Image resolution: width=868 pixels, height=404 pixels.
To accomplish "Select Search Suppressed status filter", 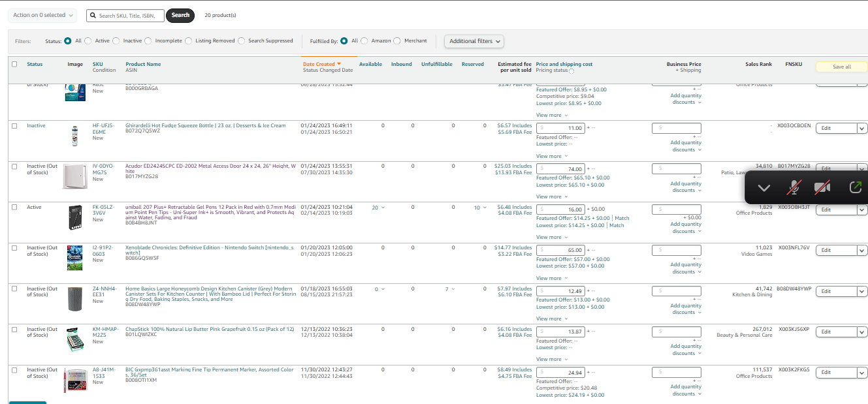I will [x=242, y=41].
